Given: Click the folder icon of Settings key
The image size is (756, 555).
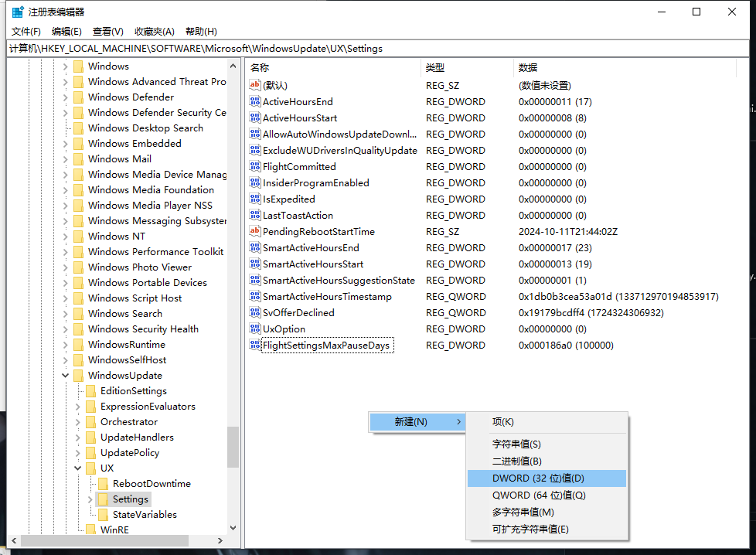Looking at the screenshot, I should coord(103,499).
